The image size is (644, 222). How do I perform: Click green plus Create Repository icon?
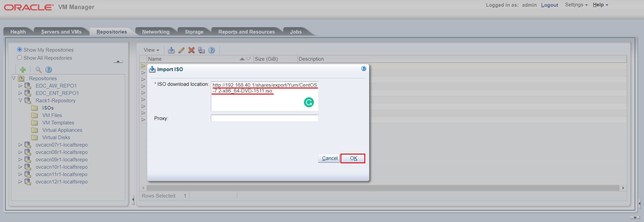tap(23, 69)
